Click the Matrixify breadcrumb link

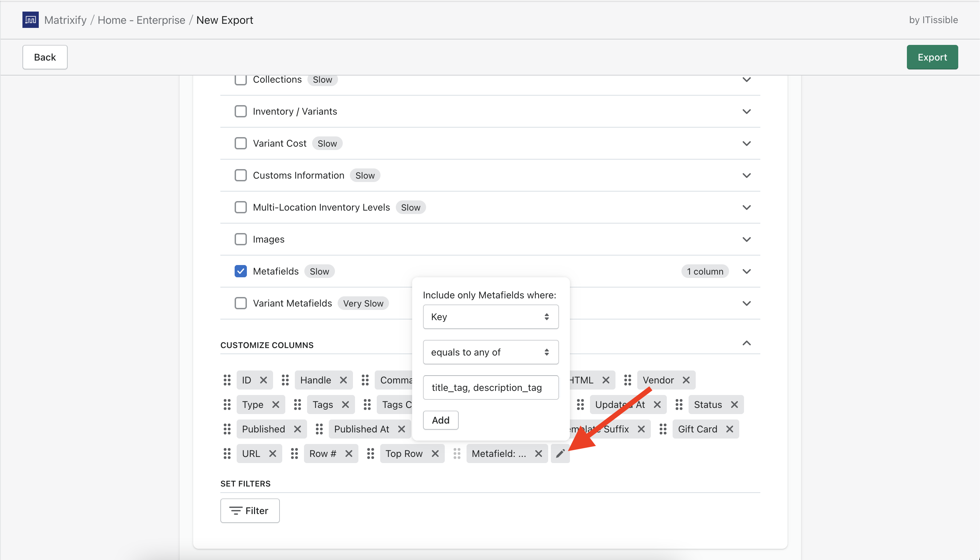[65, 20]
